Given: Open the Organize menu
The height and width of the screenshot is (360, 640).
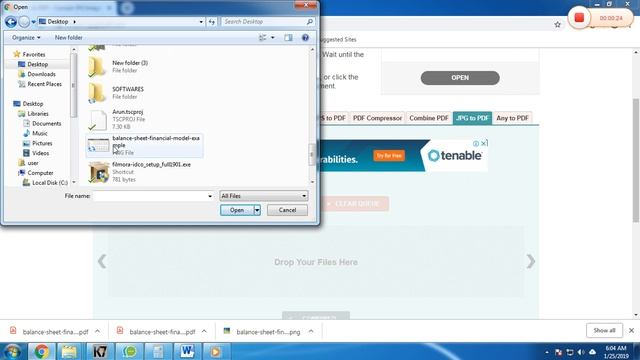Looking at the screenshot, I should pyautogui.click(x=26, y=38).
